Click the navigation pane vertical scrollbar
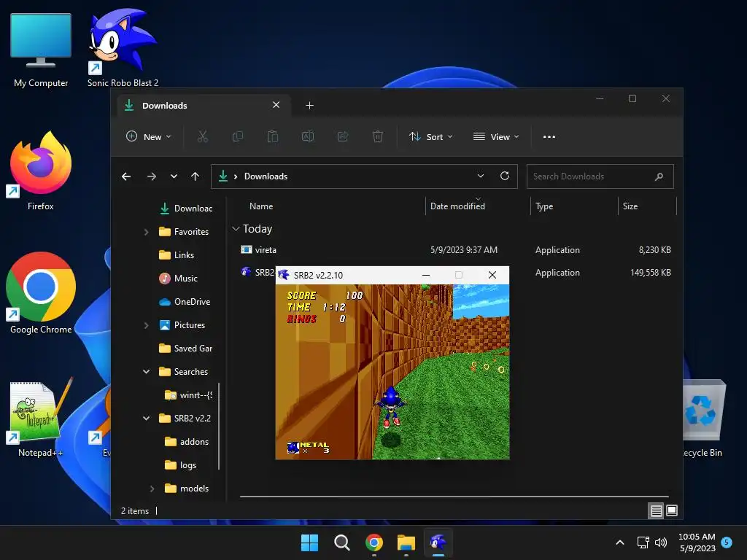747x560 pixels. (219, 426)
